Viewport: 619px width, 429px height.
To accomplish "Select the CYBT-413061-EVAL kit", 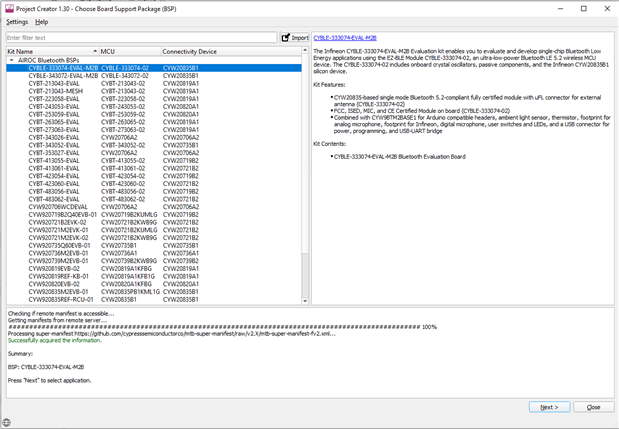I will pyautogui.click(x=54, y=169).
